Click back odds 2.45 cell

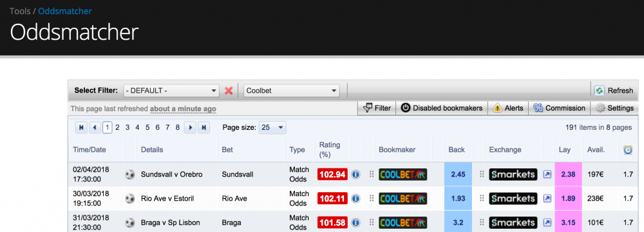click(458, 174)
